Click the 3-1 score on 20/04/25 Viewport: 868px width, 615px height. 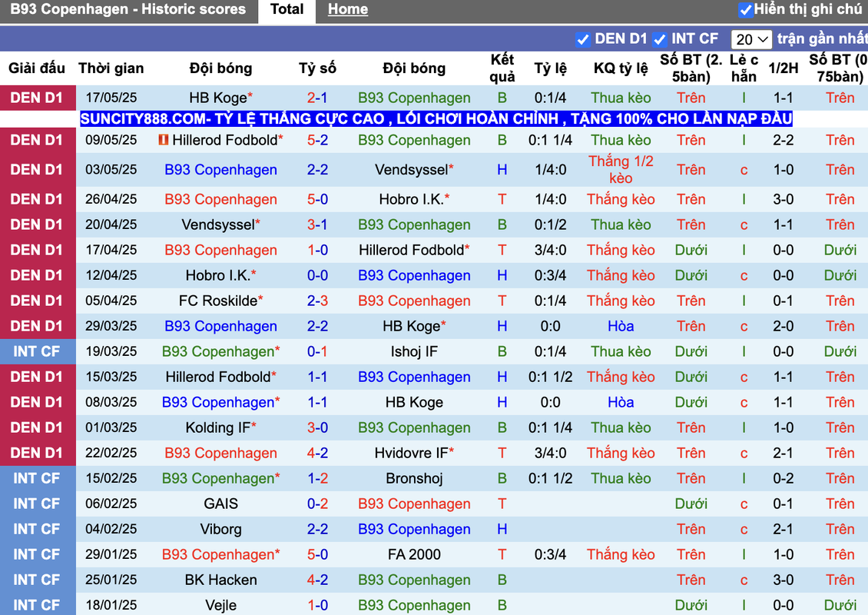coord(317,225)
